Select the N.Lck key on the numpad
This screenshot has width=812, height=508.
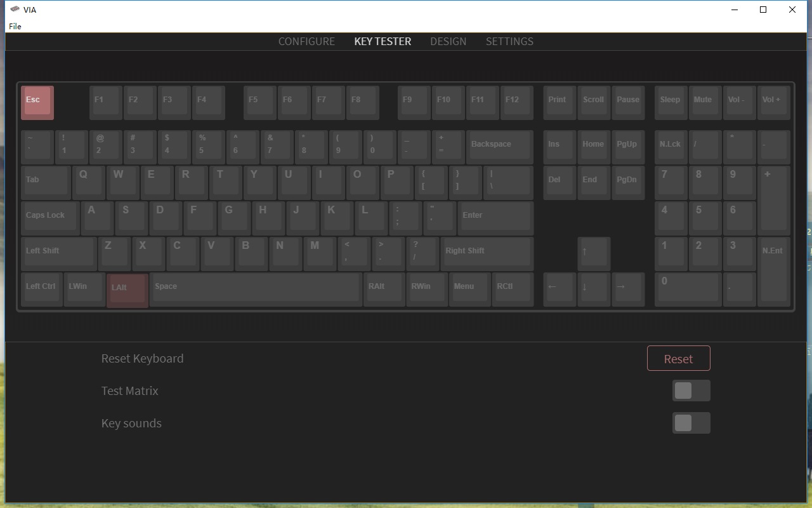671,147
